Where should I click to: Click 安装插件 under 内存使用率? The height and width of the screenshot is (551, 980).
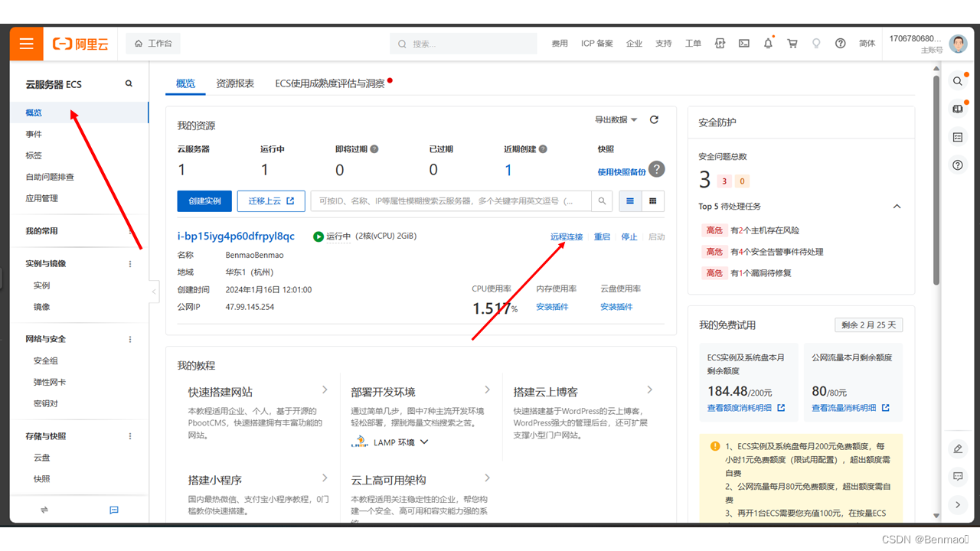click(552, 307)
